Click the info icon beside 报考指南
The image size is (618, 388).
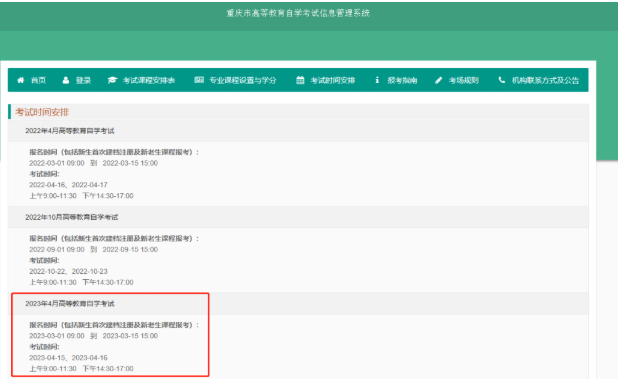[377, 80]
